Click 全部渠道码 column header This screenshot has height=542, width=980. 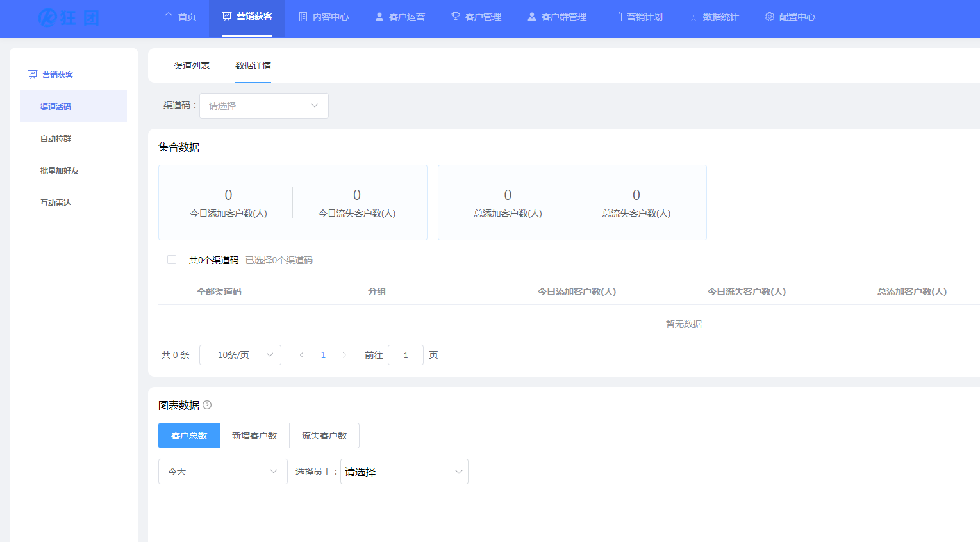click(x=219, y=292)
